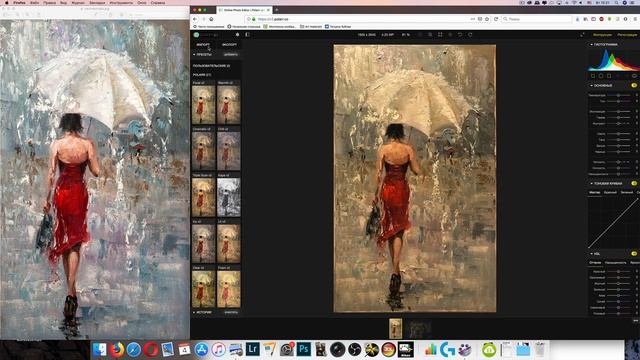Click the expand fullscreen icon near Инструкции
The image size is (640, 360).
pos(582,35)
